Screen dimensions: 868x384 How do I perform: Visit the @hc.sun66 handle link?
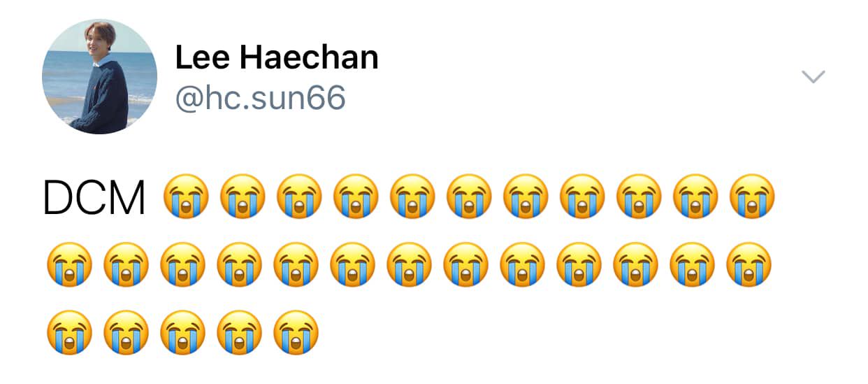tap(260, 99)
